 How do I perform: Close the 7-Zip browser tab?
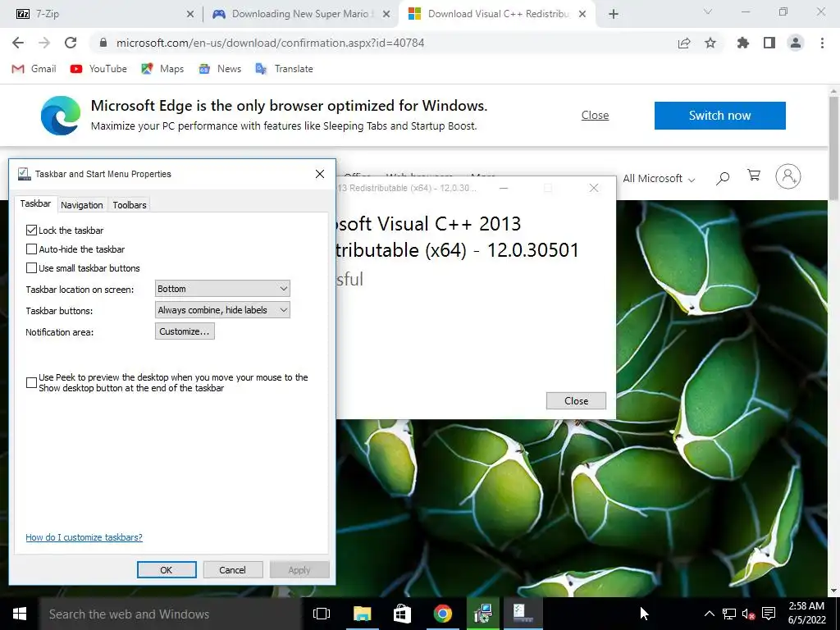[190, 15]
